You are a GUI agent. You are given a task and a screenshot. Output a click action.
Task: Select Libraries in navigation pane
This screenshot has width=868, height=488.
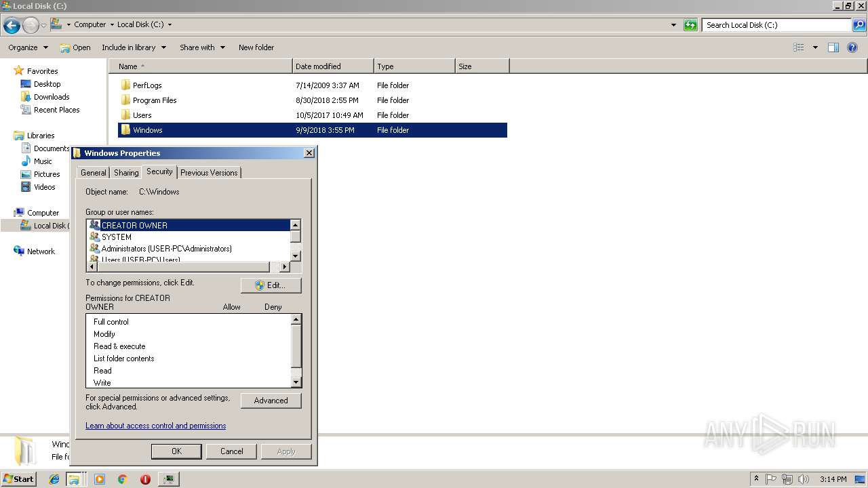pos(41,136)
